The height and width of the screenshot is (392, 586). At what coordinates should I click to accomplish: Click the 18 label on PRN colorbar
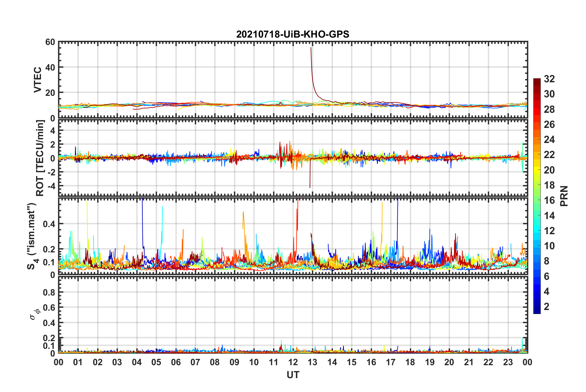(549, 185)
